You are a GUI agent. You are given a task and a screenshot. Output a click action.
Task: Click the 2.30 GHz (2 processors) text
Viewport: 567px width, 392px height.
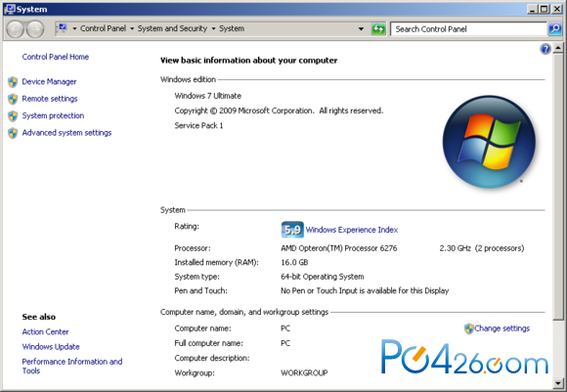pos(482,248)
